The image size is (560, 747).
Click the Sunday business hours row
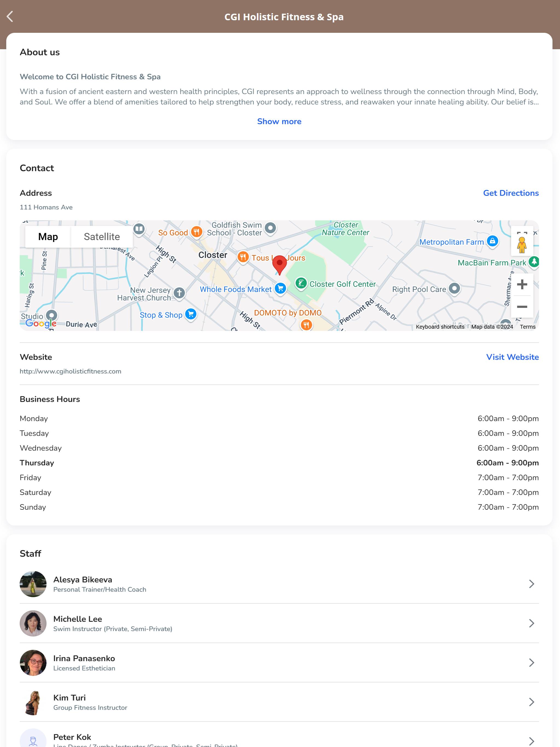(279, 507)
